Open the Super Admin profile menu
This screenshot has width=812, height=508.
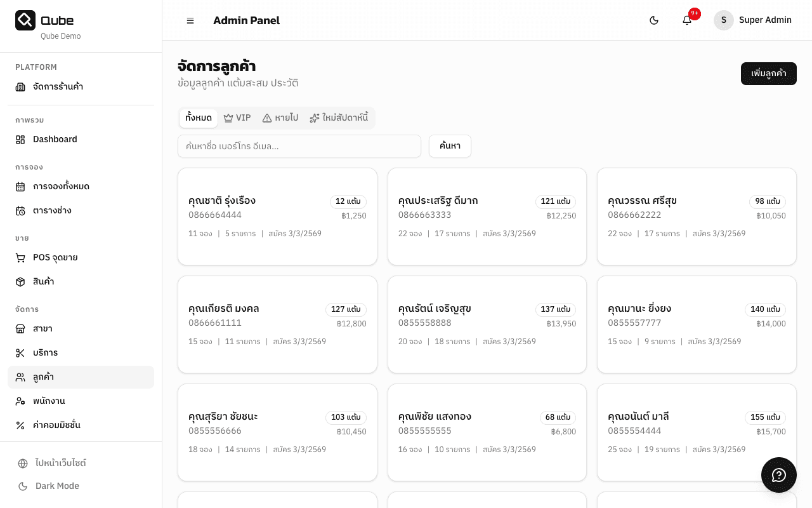click(753, 20)
